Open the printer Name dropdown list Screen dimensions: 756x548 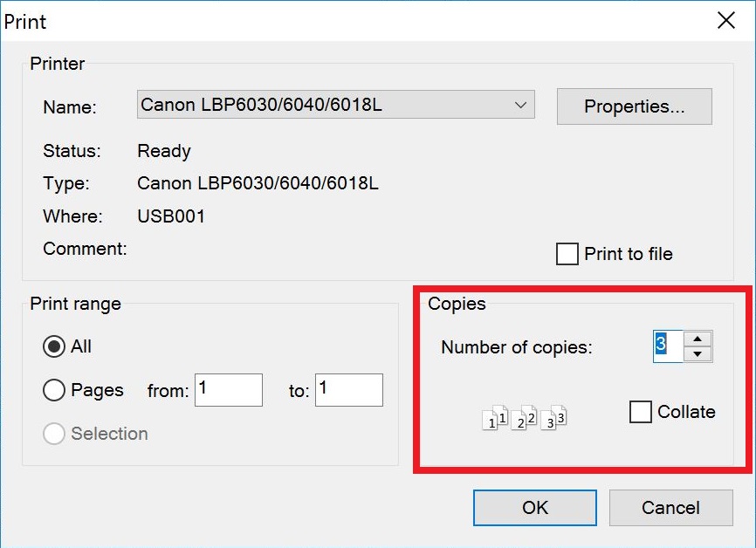point(335,105)
